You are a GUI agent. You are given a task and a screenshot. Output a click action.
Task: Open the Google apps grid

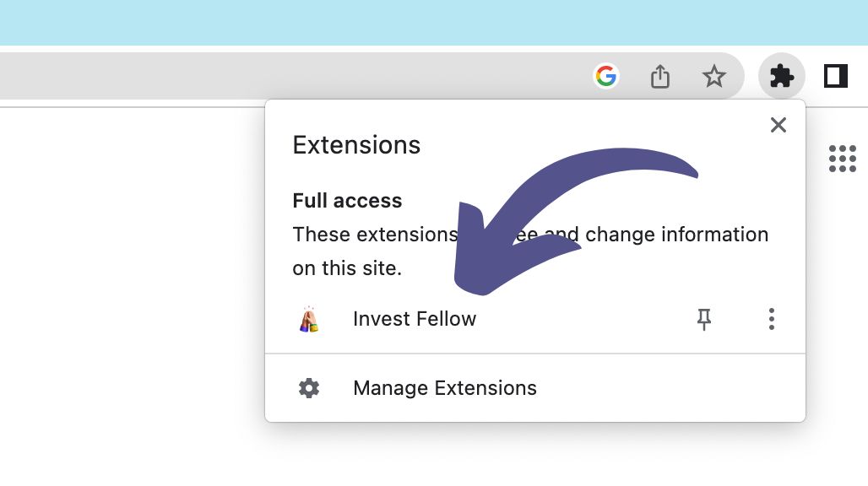[842, 159]
